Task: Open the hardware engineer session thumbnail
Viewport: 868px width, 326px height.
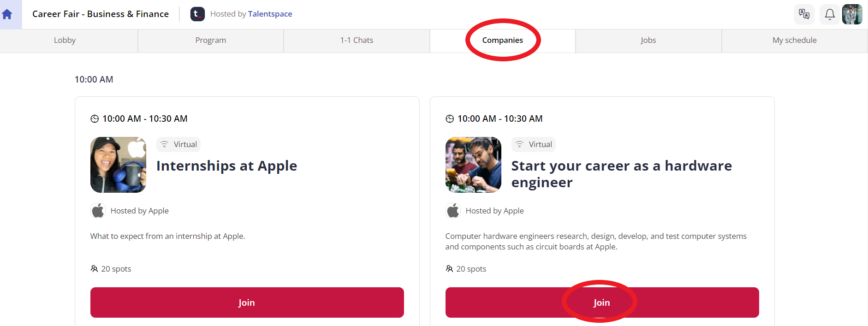Action: coord(473,165)
